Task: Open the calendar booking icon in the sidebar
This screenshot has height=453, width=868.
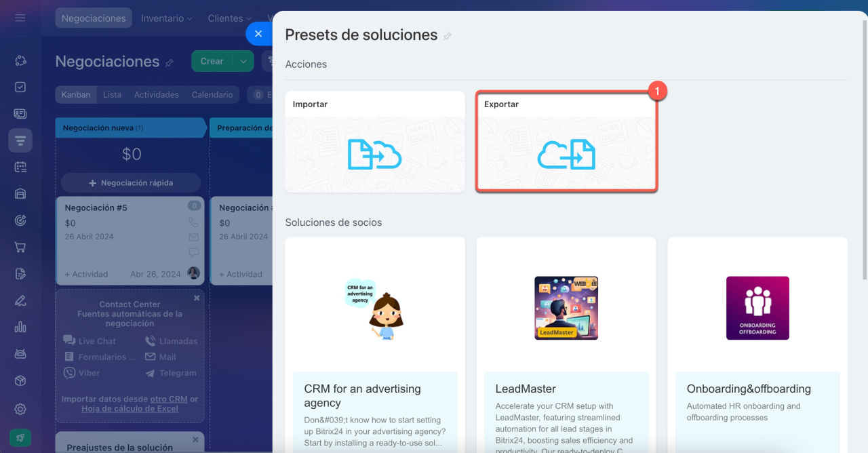Action: click(20, 167)
